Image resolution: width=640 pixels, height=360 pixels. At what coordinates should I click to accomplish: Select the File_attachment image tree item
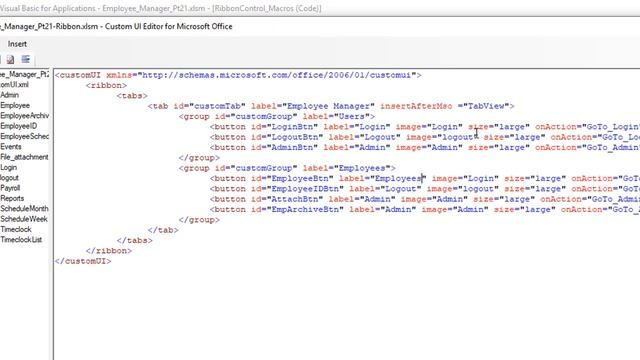24,157
